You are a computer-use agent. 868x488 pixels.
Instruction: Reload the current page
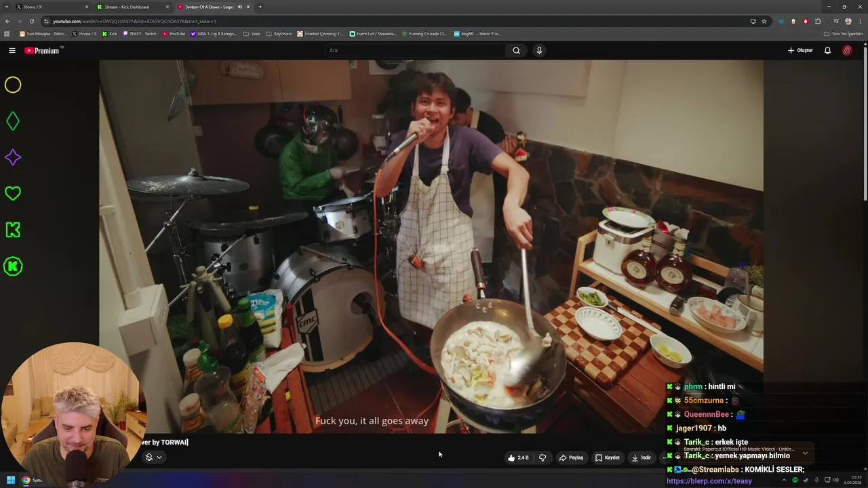(x=31, y=21)
